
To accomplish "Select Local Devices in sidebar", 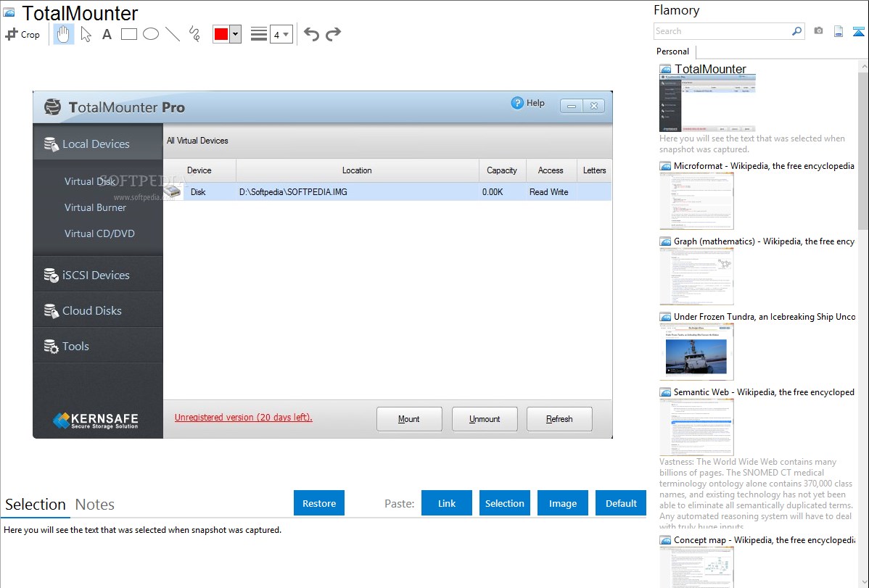I will pyautogui.click(x=98, y=144).
